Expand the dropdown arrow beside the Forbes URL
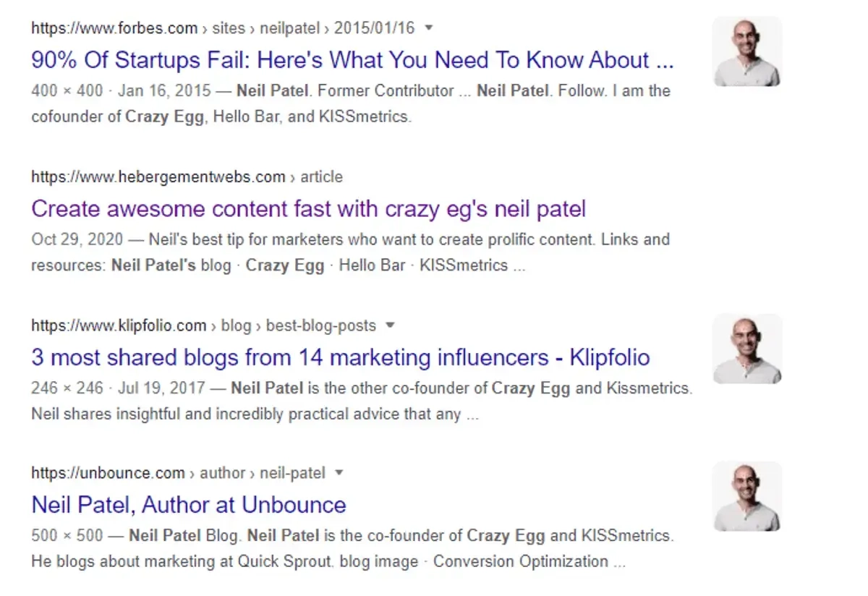Screen dimensions: 868x596 [428, 28]
